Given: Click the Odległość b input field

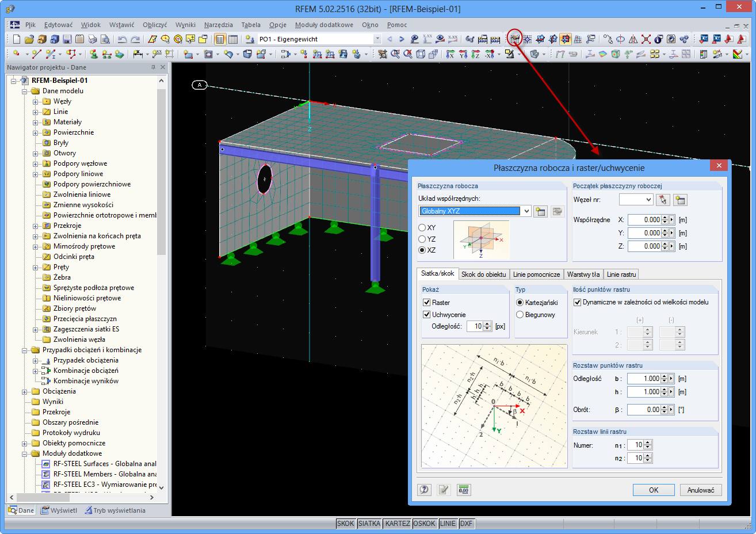Looking at the screenshot, I should point(644,379).
